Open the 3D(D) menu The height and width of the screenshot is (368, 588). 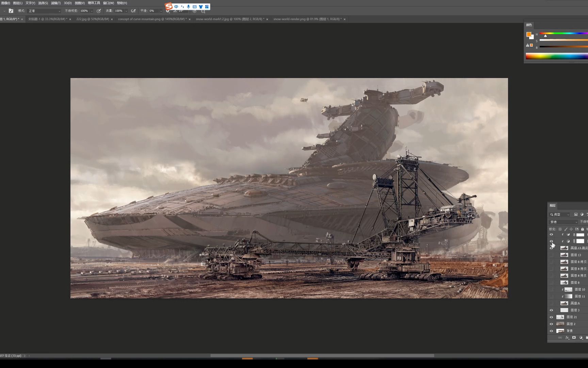pyautogui.click(x=68, y=3)
